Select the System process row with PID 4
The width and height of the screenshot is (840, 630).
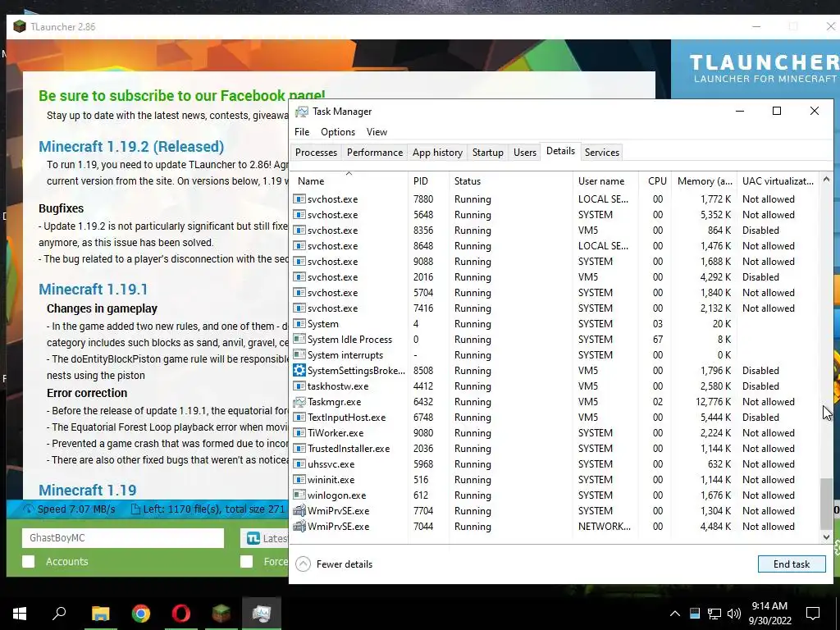pos(555,323)
